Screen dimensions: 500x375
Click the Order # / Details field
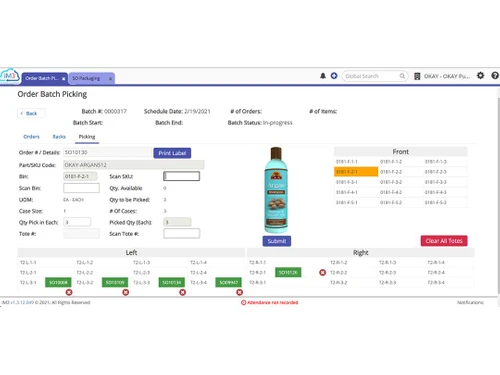[x=107, y=152]
